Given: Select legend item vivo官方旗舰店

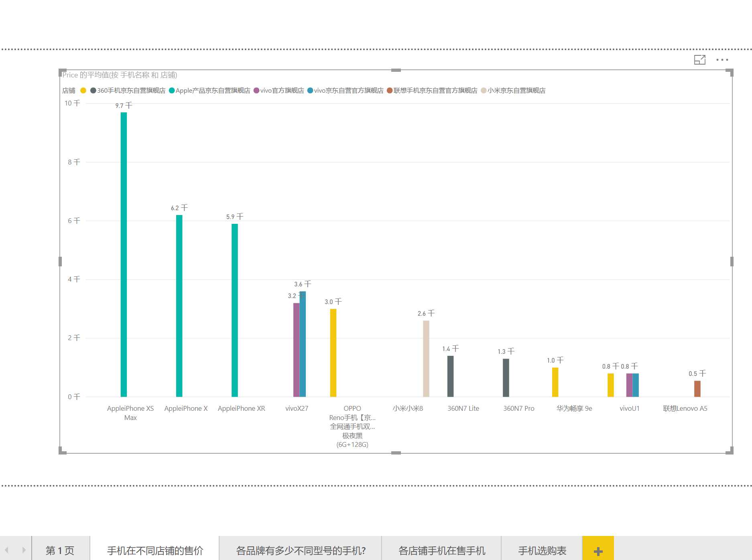Looking at the screenshot, I should click(x=279, y=90).
